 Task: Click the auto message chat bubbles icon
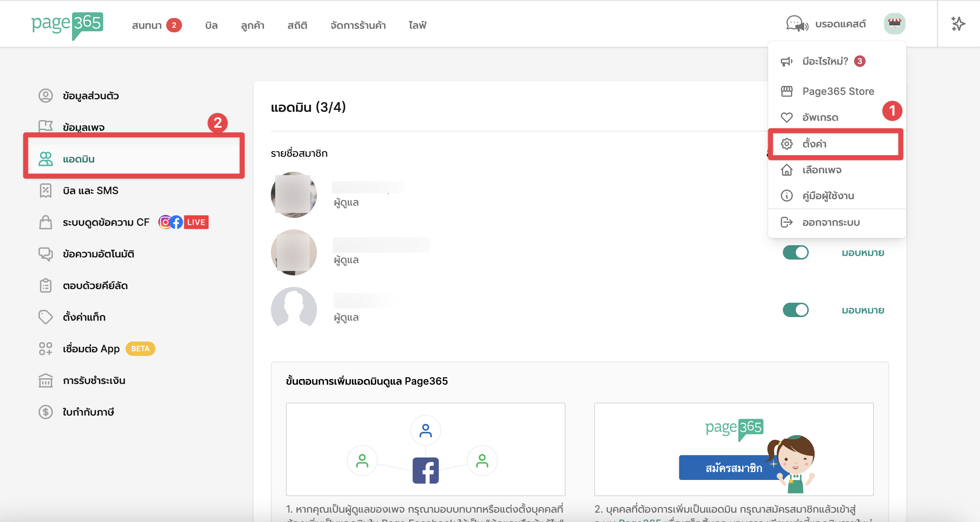coord(46,254)
